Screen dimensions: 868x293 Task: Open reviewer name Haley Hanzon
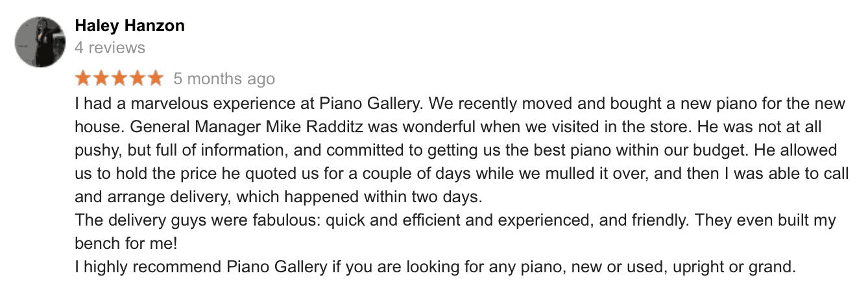pos(130,25)
